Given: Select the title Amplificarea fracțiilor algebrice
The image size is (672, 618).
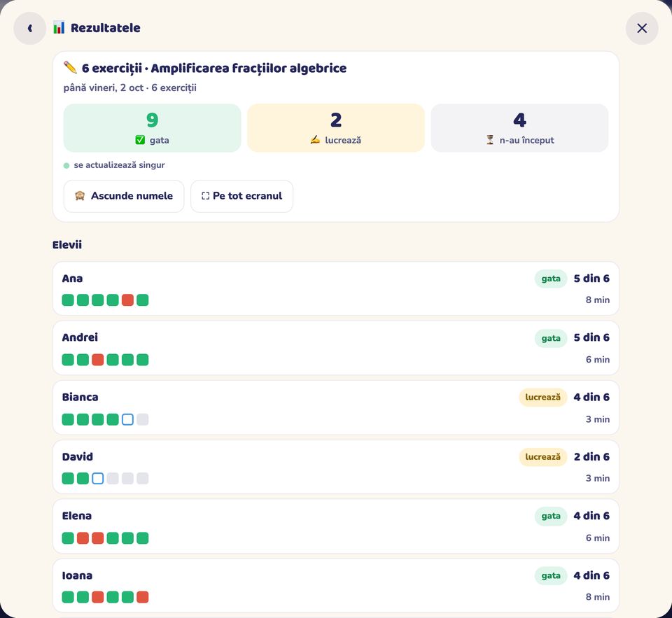Looking at the screenshot, I should [248, 68].
